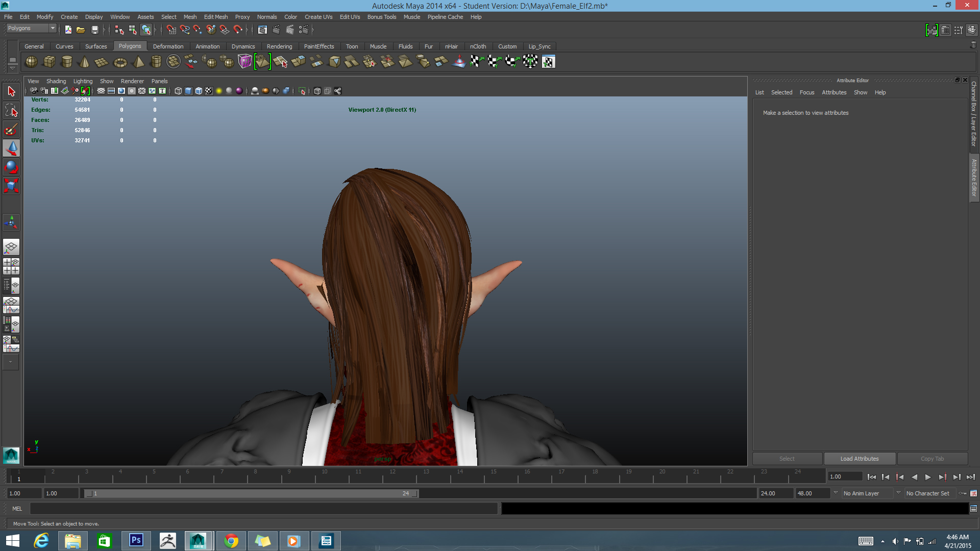
Task: Render the current frame
Action: tap(276, 30)
